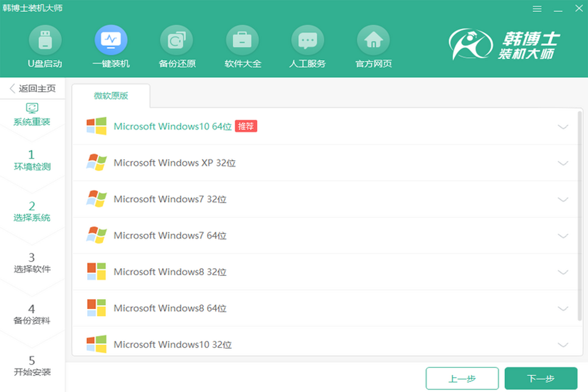Switch to the 微软原版 tab

point(111,96)
